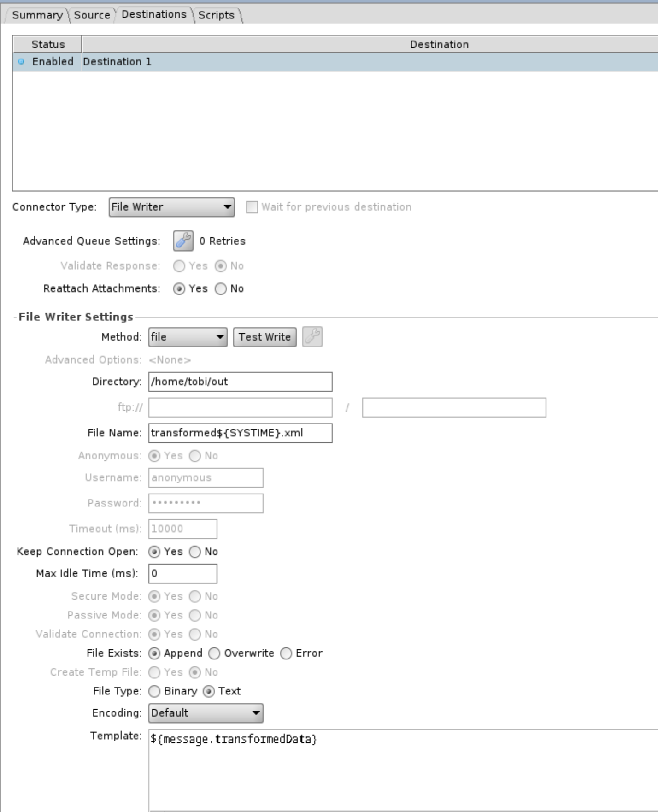Image resolution: width=658 pixels, height=812 pixels.
Task: Click inside the Template text area
Action: point(401,770)
